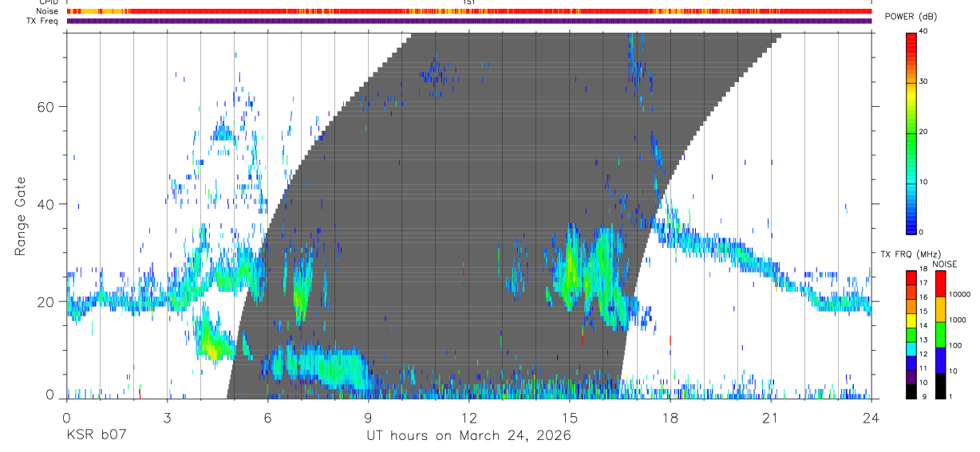Click the Range Gate y-axis title

[21, 217]
